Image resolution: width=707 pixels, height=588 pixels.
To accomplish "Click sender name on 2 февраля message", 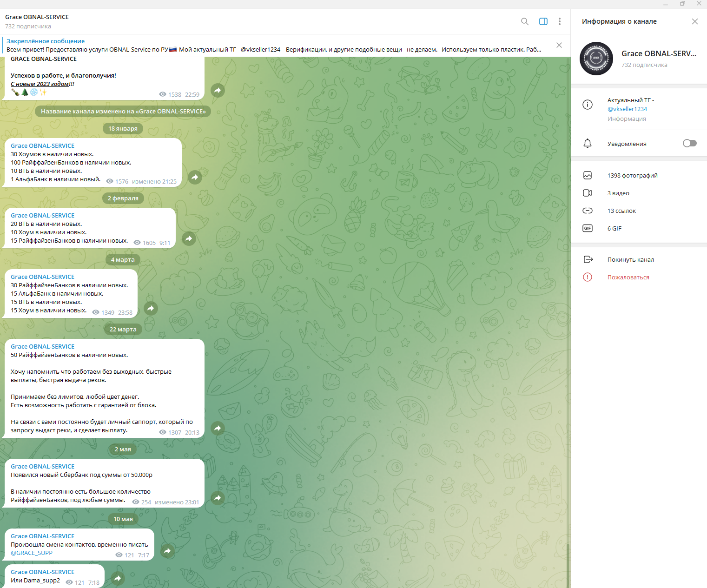I will 42,215.
